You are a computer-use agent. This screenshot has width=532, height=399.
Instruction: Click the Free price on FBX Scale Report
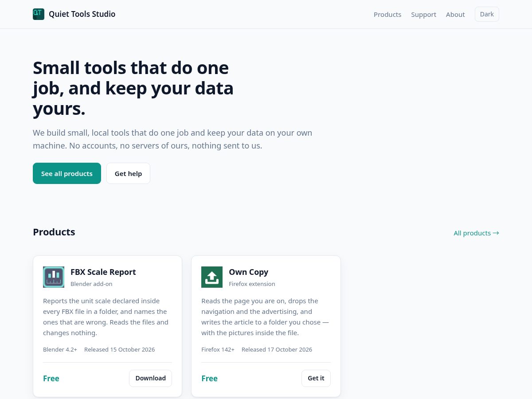tap(51, 378)
